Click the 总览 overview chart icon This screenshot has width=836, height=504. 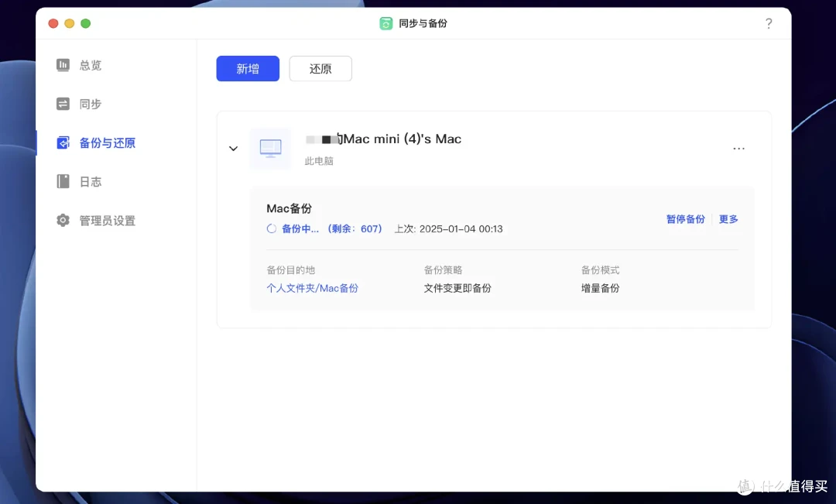tap(63, 65)
